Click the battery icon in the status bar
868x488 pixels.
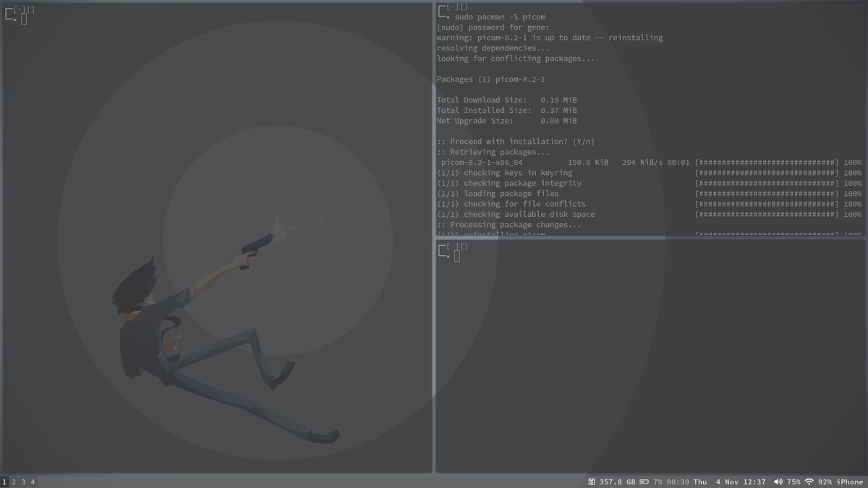tap(644, 481)
